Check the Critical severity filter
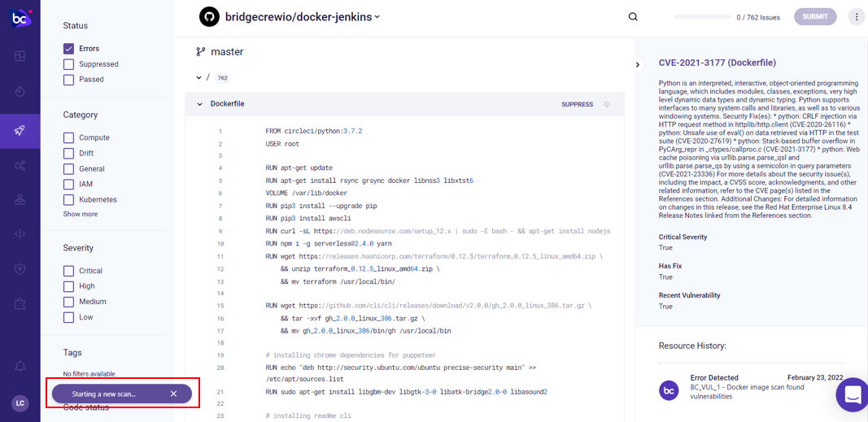868x422 pixels. coord(68,271)
